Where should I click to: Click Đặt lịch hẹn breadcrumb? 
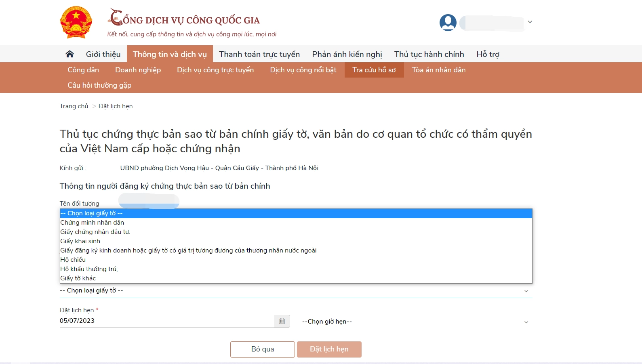[116, 106]
